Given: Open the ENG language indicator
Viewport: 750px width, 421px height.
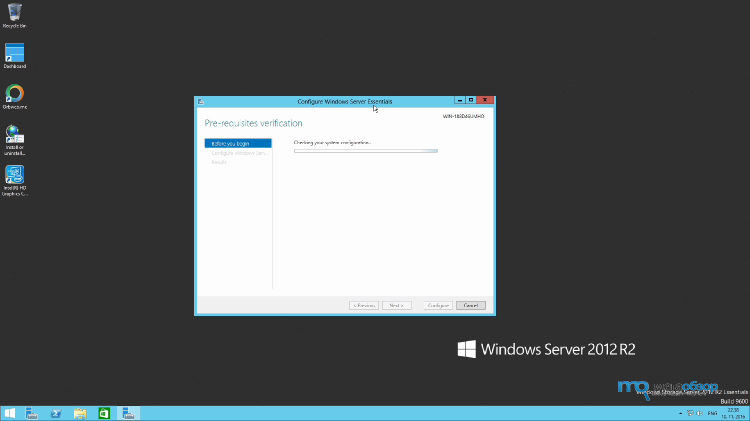Looking at the screenshot, I should 712,413.
